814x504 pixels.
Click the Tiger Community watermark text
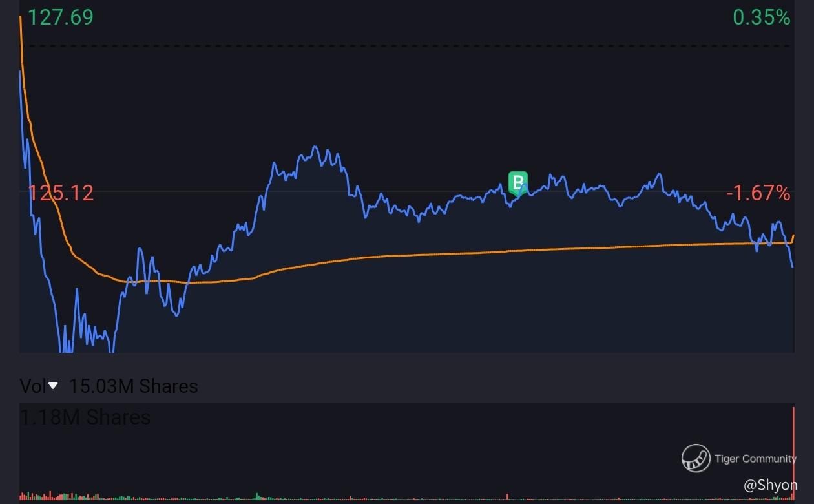click(x=755, y=459)
